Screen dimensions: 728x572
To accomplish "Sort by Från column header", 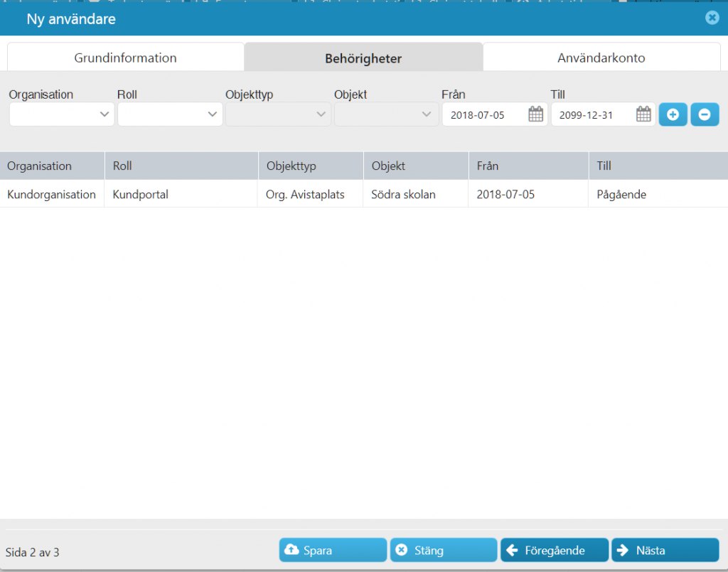I will click(529, 166).
